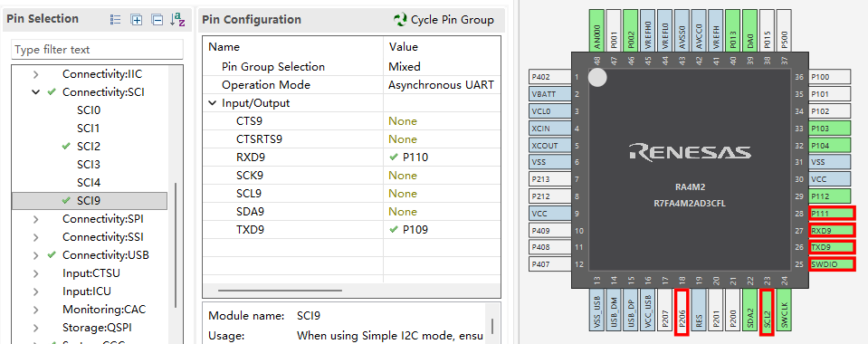
Task: Select the highlighted P206 pin
Action: click(x=682, y=312)
